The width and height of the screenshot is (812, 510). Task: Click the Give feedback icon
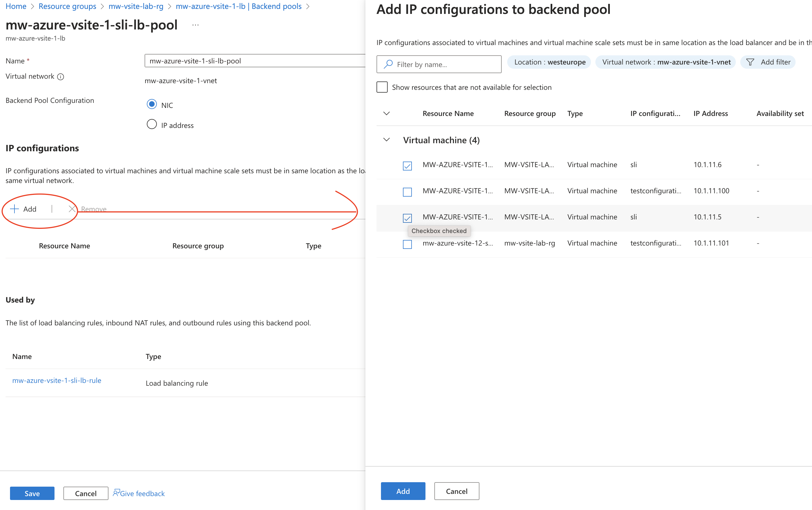click(x=116, y=493)
